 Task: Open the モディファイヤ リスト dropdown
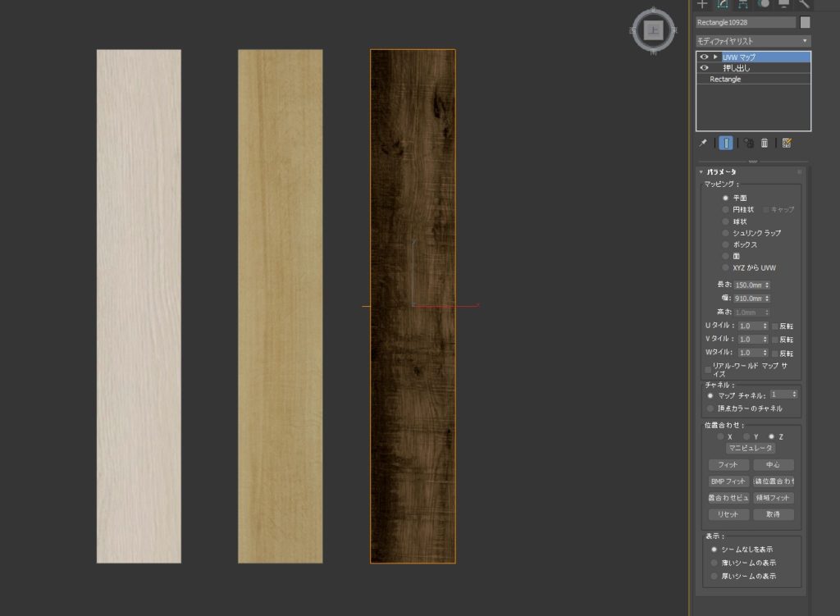click(x=753, y=40)
